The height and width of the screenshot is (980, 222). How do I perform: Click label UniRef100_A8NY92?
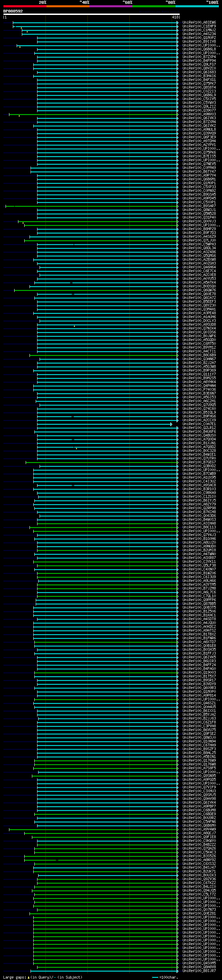point(199,860)
